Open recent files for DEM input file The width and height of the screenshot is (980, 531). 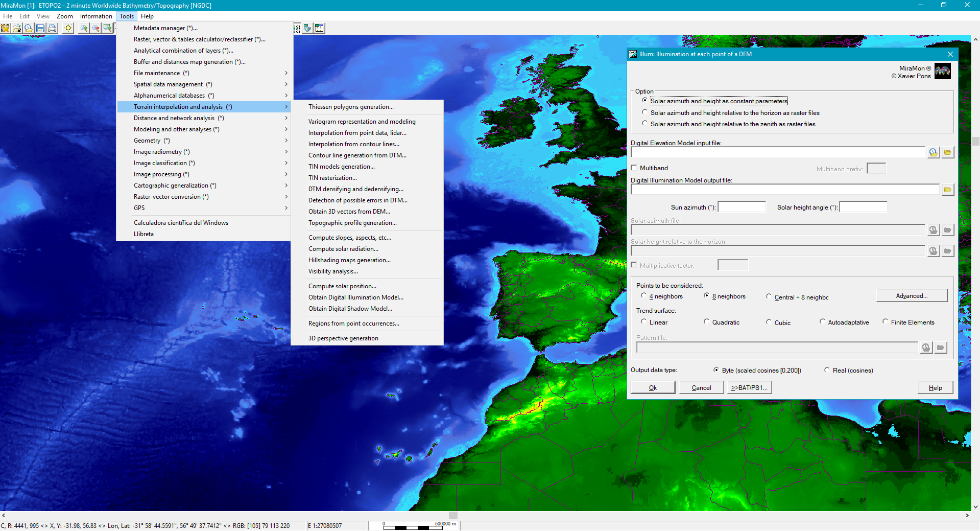tap(934, 152)
